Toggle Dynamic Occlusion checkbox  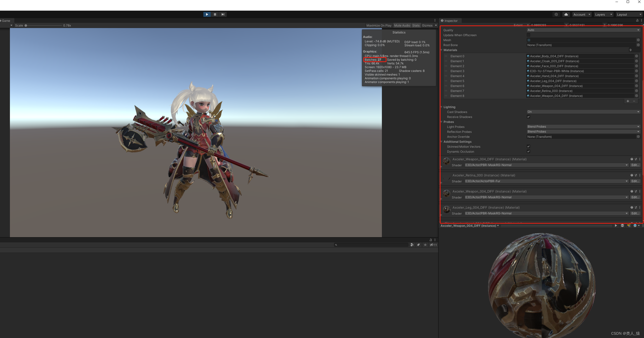(x=528, y=151)
